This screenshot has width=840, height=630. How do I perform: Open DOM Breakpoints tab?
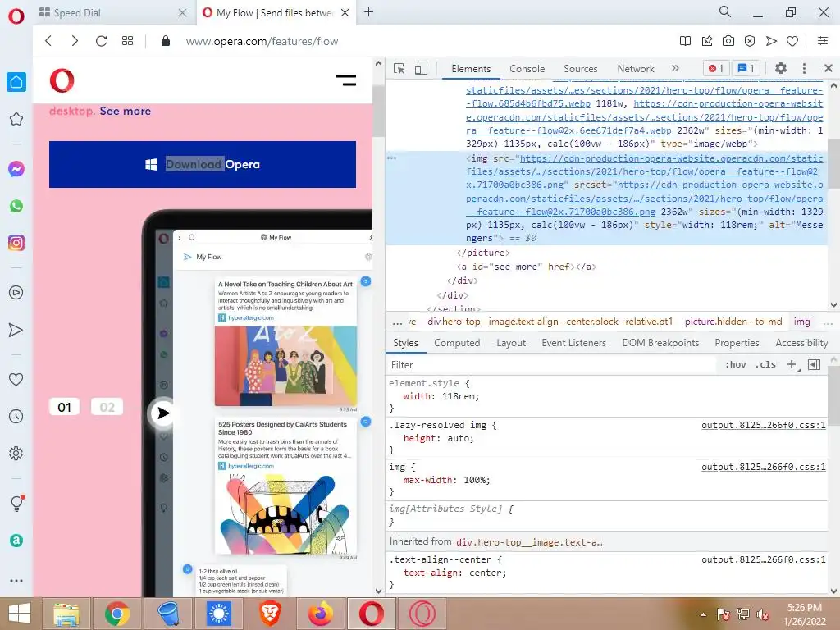coord(660,343)
